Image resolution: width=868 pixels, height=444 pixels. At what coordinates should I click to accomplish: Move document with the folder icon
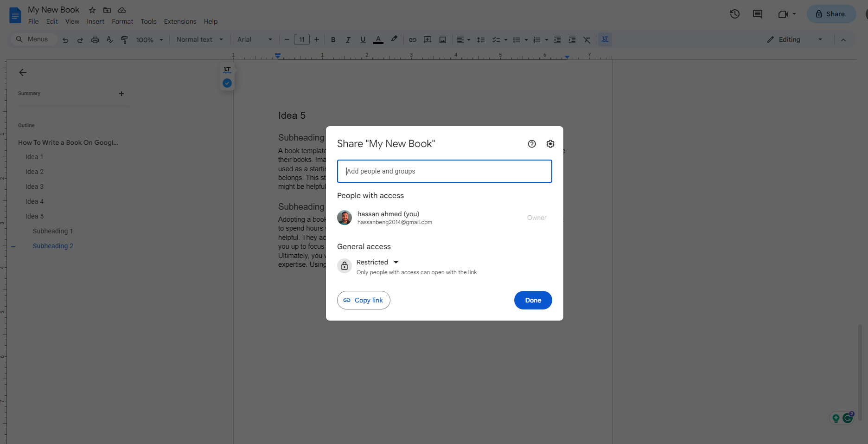(107, 10)
